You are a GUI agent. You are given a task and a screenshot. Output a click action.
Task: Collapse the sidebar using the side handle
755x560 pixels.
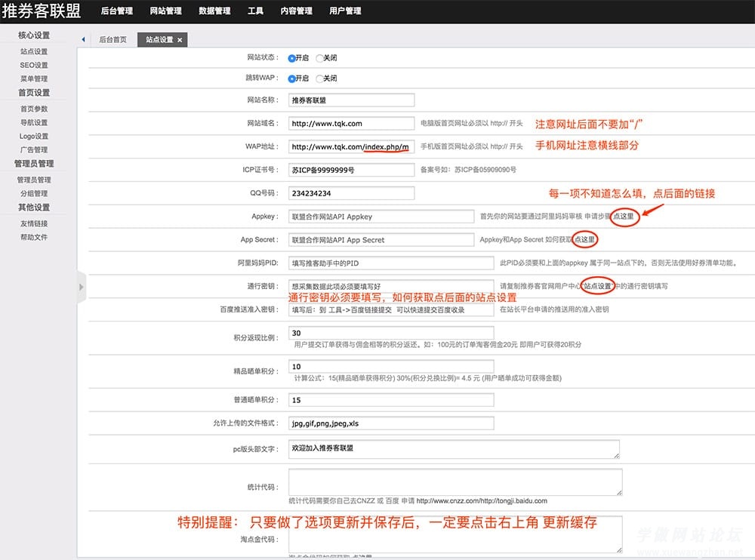point(82,287)
